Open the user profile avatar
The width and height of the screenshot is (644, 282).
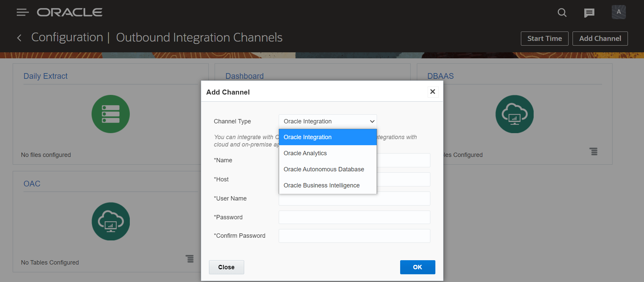coord(619,12)
